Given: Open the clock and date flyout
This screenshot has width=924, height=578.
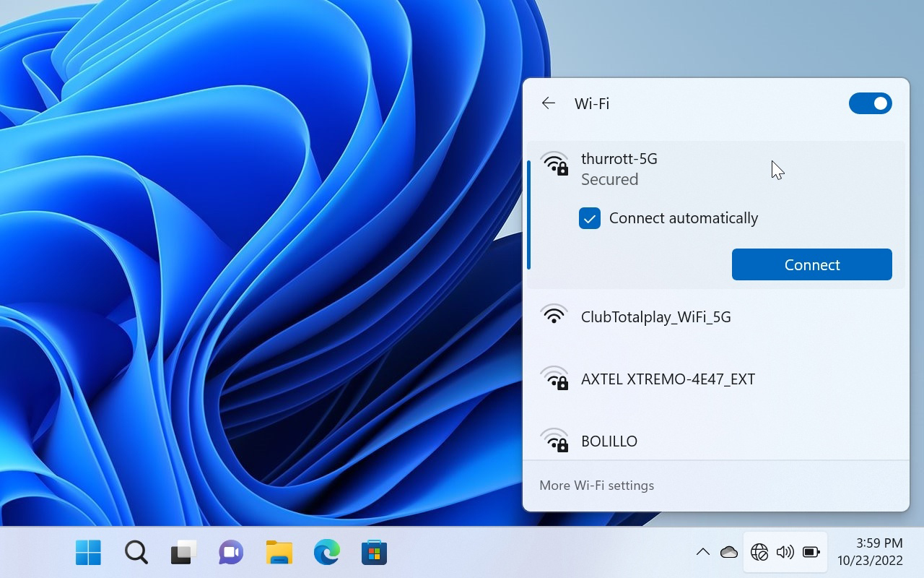Looking at the screenshot, I should pyautogui.click(x=869, y=552).
